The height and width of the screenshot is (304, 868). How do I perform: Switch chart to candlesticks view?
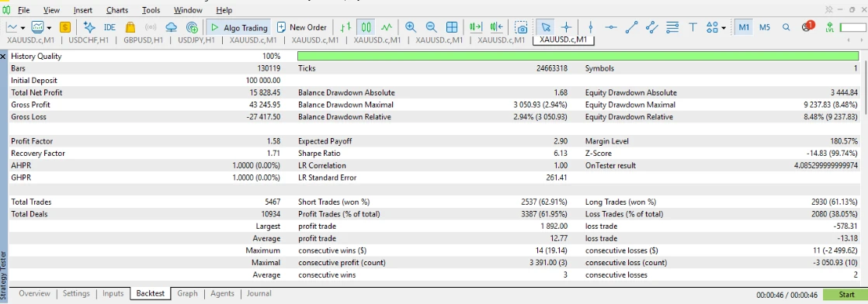366,27
